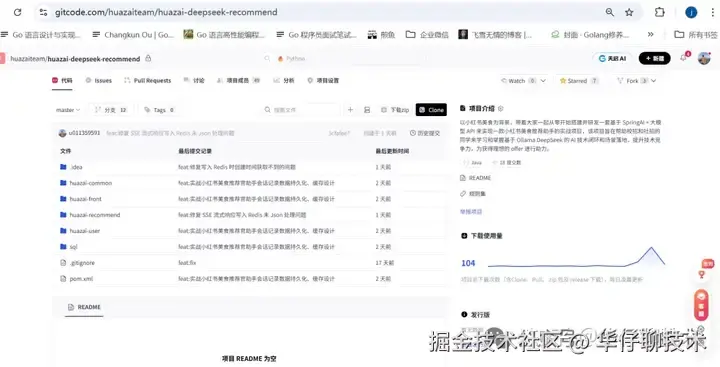Image resolution: width=720 pixels, height=367 pixels.
Task: Reload the page with the browser refresh icon
Action: click(17, 12)
